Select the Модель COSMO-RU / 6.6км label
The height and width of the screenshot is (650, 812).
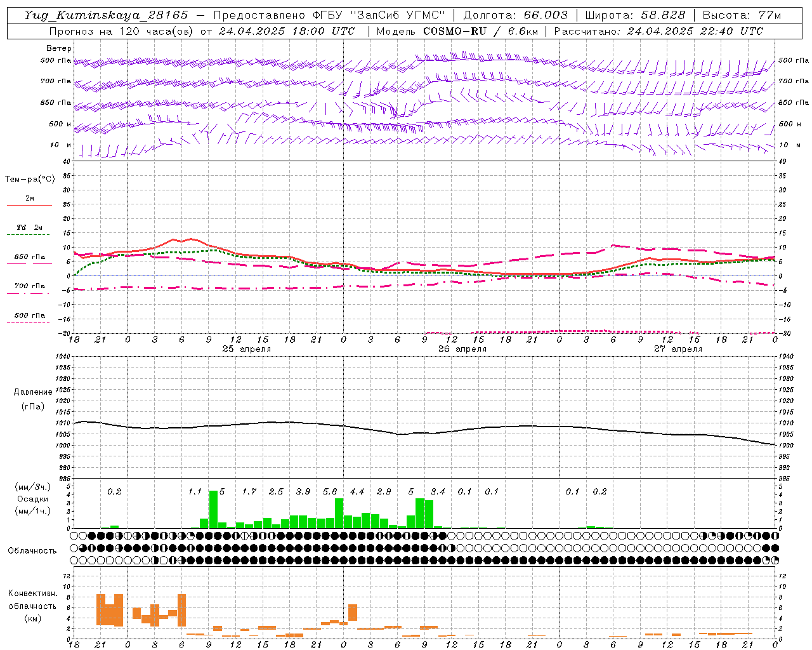click(x=457, y=31)
